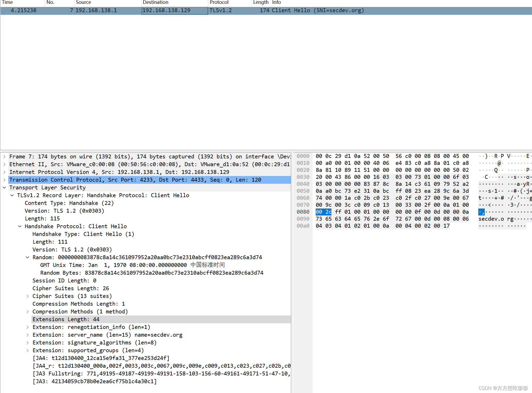Expand the renegotiation_info extension
The image size is (532, 393).
[x=28, y=327]
